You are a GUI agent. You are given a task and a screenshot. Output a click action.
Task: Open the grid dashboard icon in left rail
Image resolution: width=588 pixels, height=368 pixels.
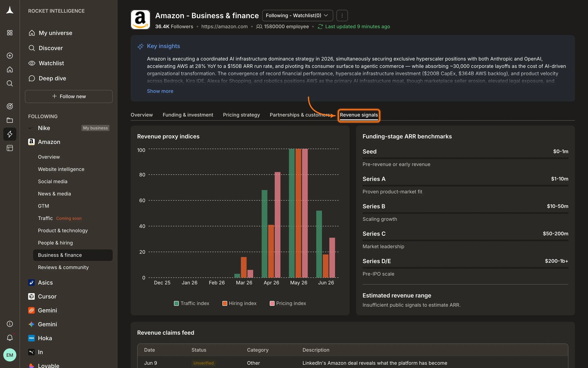coord(10,33)
